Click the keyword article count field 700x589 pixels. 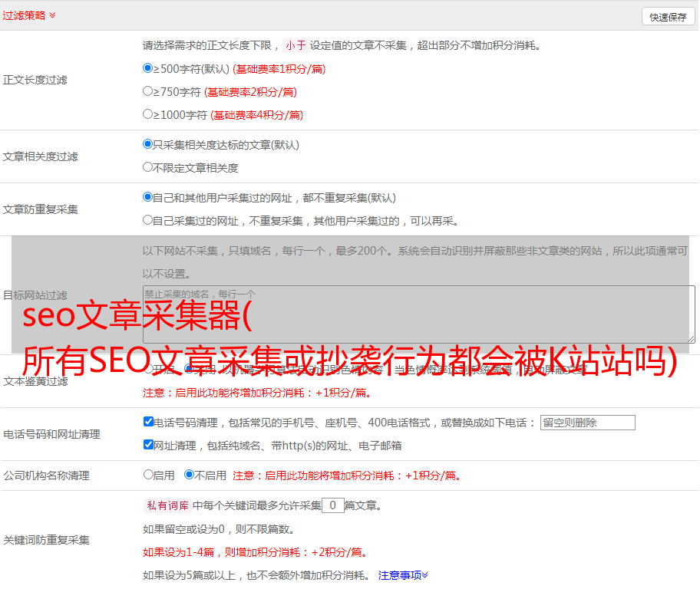(x=332, y=505)
